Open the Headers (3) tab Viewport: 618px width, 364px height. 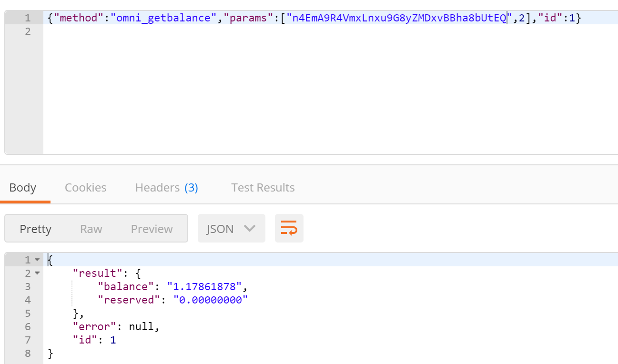coord(166,187)
